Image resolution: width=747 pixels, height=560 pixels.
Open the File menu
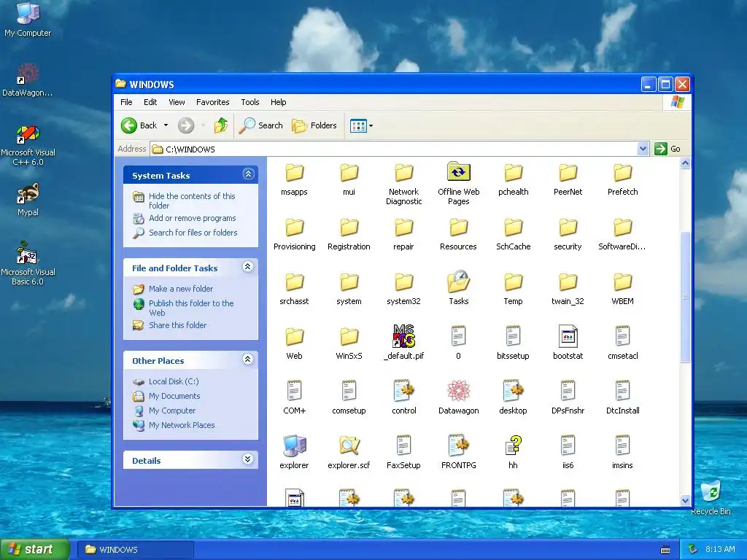click(x=126, y=102)
